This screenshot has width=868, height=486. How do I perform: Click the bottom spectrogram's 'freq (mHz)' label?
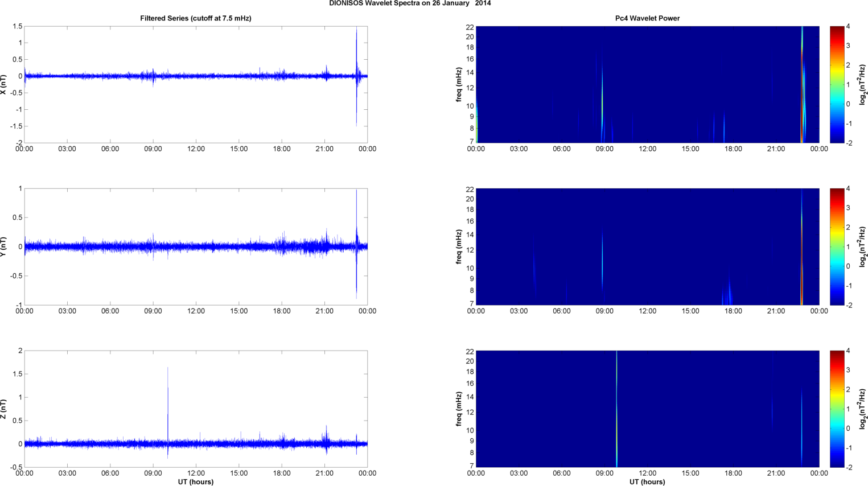(x=459, y=409)
